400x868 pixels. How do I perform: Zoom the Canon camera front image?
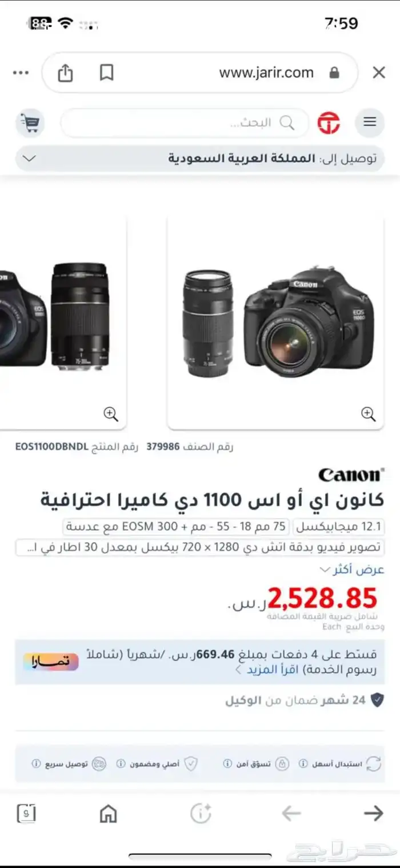[369, 414]
